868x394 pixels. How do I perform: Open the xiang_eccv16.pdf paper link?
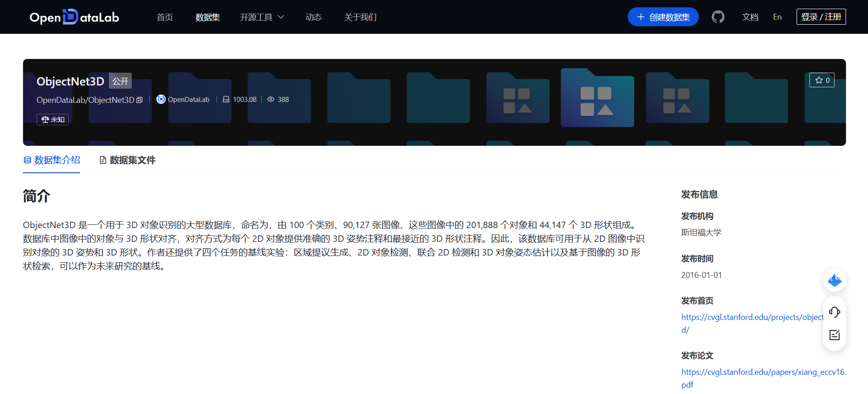[x=764, y=378]
